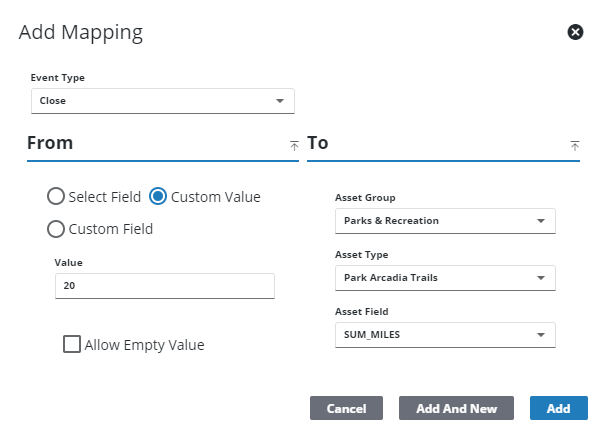Click the Asset Group dropdown arrow

(541, 221)
